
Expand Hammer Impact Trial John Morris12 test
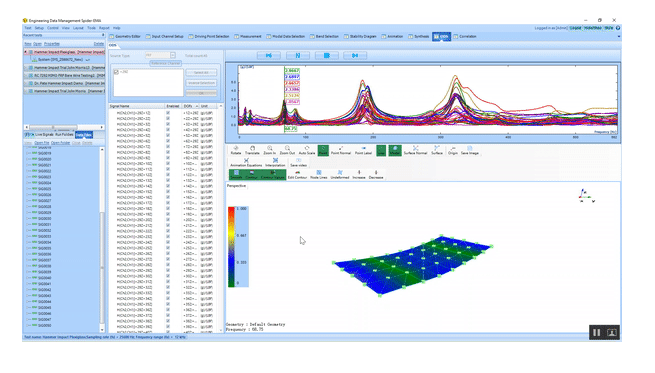click(x=26, y=67)
